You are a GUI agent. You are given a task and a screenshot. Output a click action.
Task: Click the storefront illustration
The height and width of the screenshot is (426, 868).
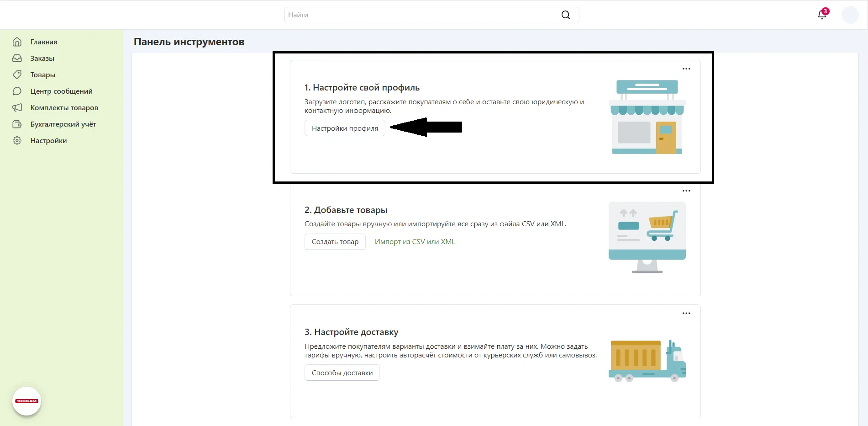(x=647, y=117)
